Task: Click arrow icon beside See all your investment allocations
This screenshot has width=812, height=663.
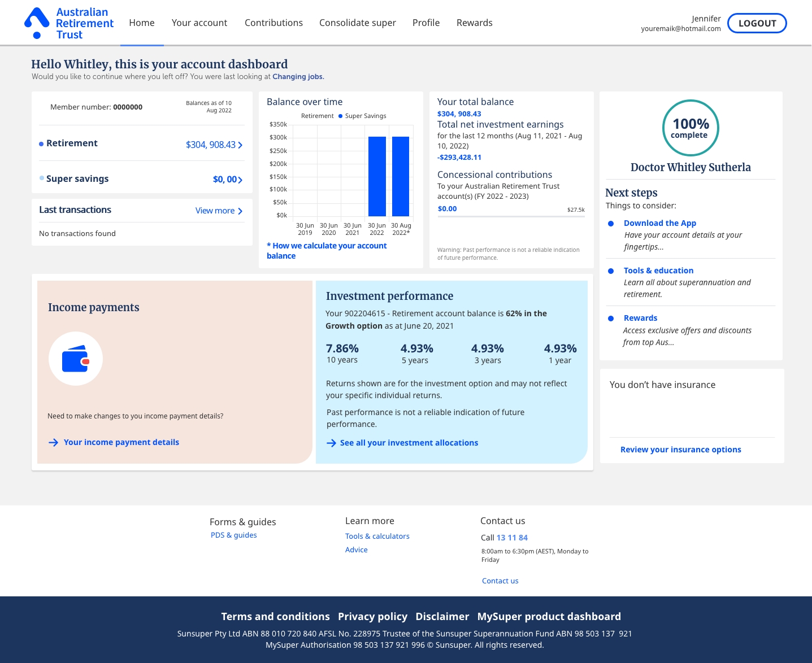Action: click(x=331, y=443)
